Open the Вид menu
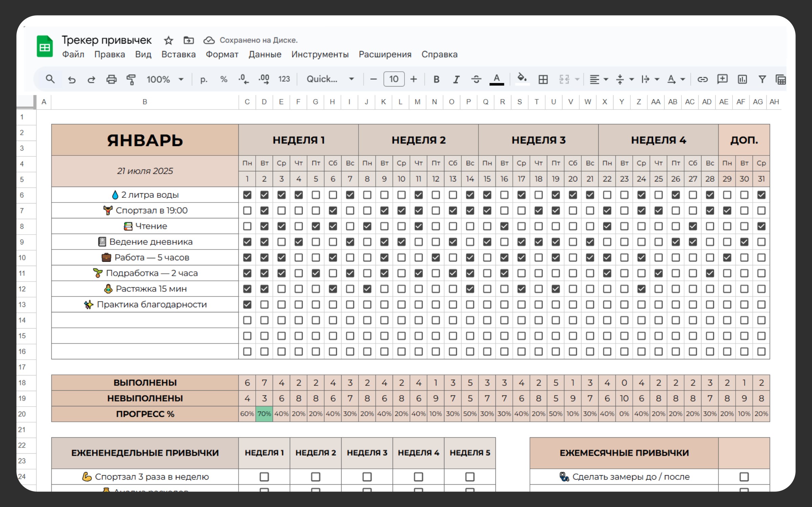This screenshot has height=507, width=812. 143,54
